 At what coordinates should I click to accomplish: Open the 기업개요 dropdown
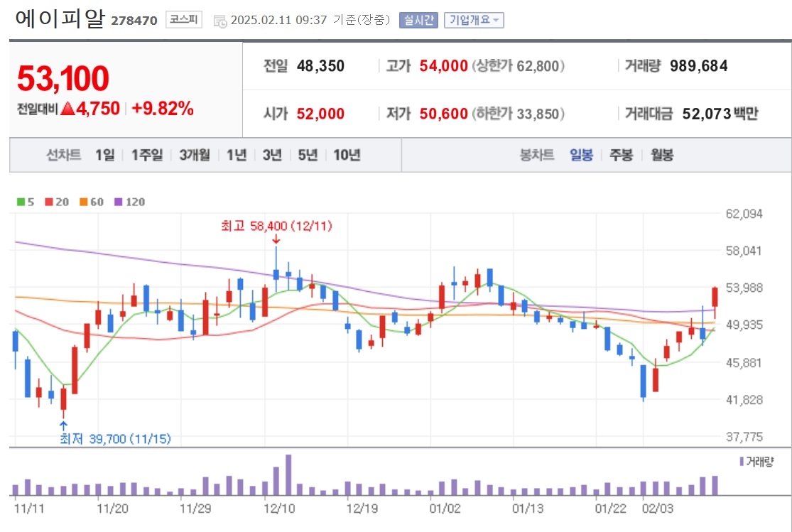pos(474,20)
